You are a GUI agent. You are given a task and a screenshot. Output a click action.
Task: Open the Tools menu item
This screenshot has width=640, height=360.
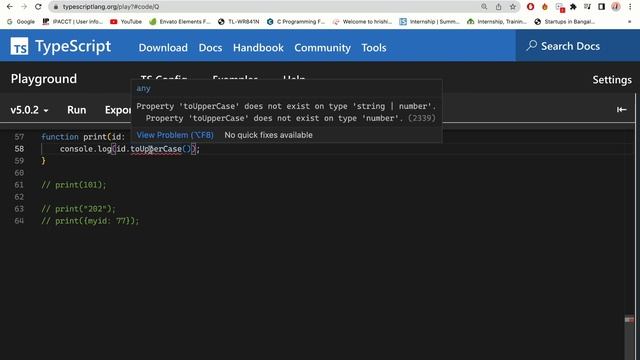(x=373, y=48)
